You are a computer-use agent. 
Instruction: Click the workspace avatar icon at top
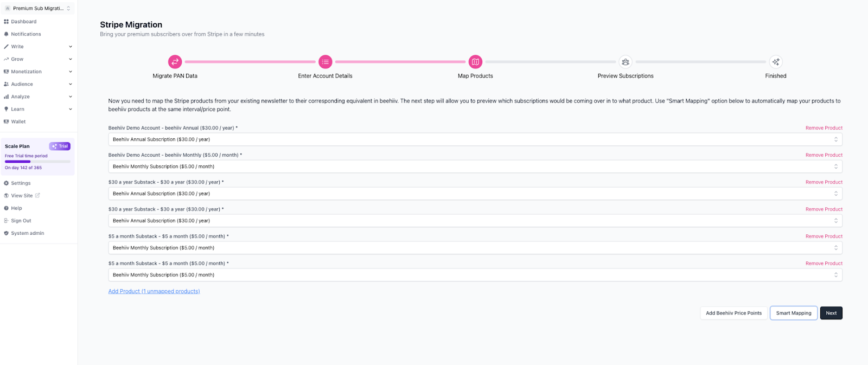coord(7,9)
